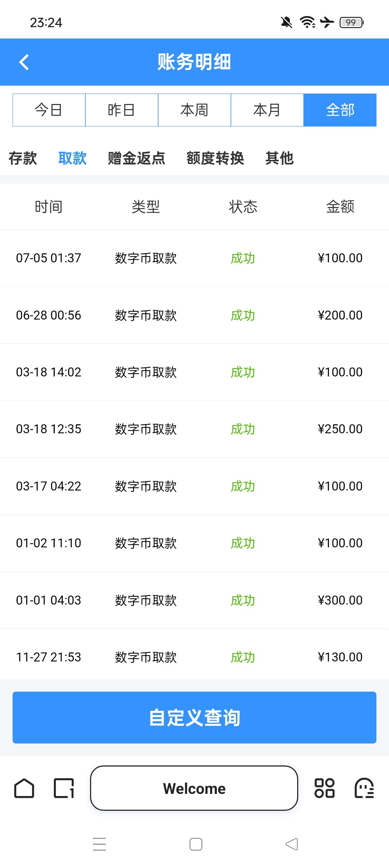Tap the Welcome address bar

coord(194,788)
